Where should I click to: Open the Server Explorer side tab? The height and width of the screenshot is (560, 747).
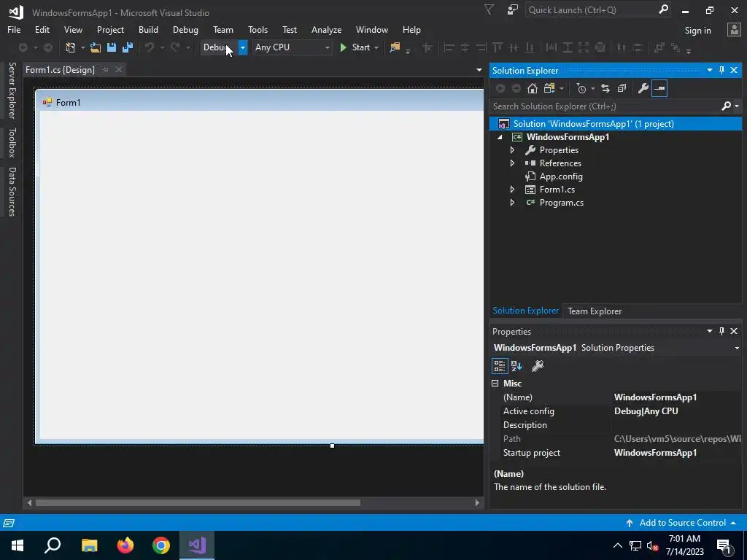[x=12, y=90]
